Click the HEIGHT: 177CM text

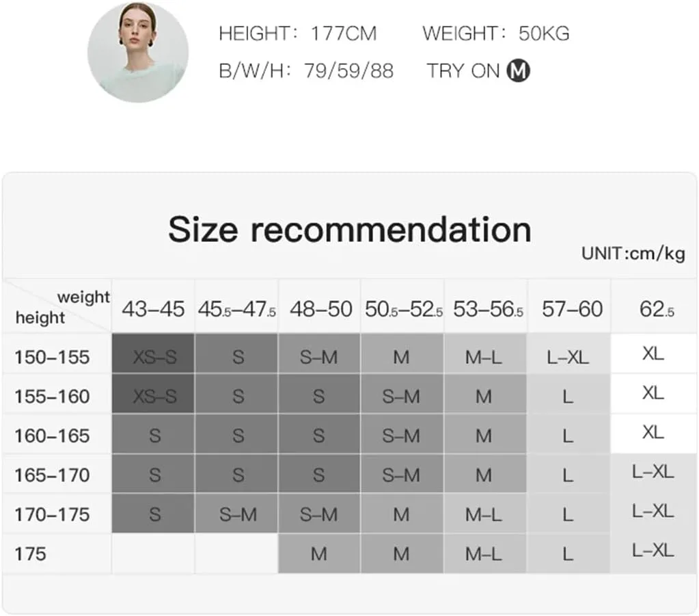pos(297,34)
